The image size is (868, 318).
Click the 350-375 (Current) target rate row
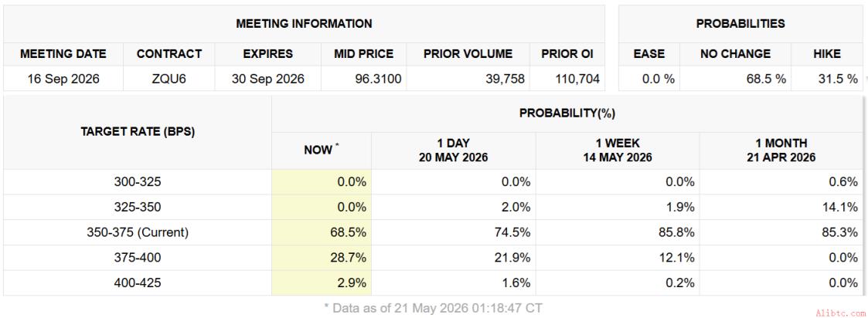(434, 232)
